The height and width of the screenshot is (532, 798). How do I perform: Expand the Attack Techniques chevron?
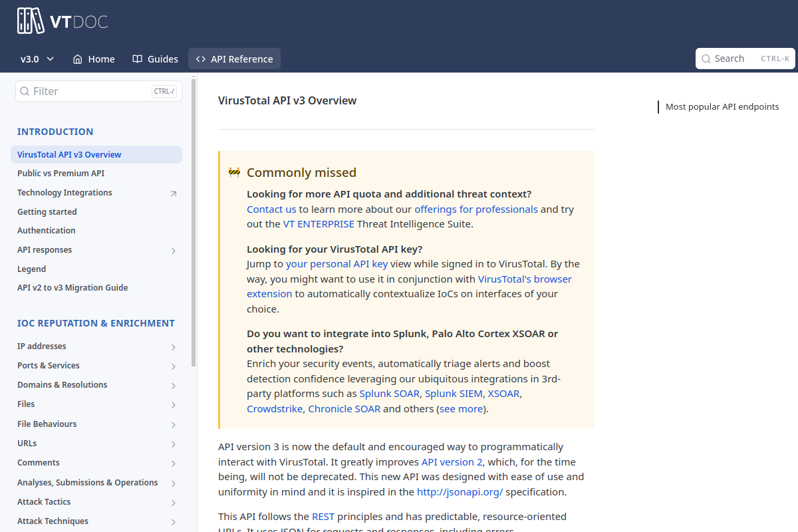pos(174,522)
